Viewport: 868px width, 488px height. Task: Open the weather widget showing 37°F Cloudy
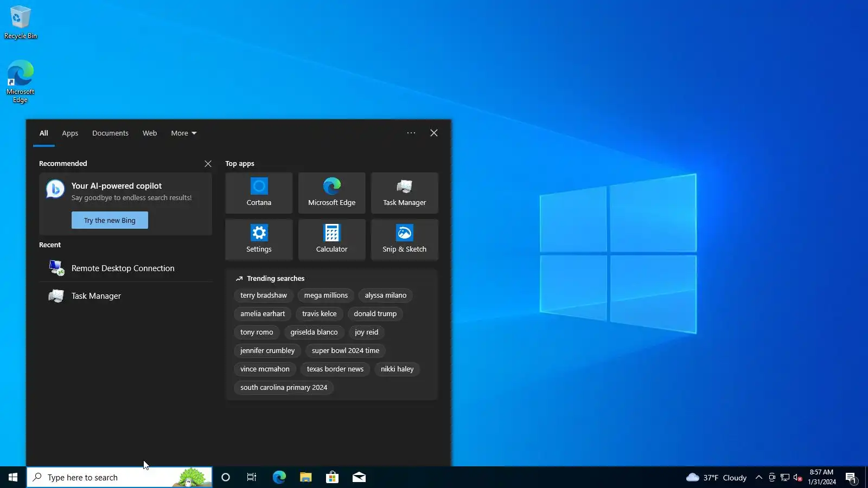(717, 477)
